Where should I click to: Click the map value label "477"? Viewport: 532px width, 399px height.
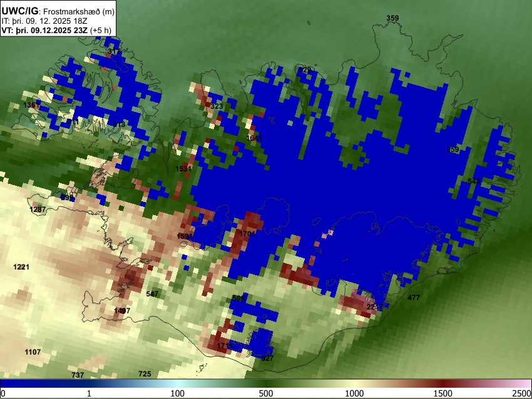414,298
